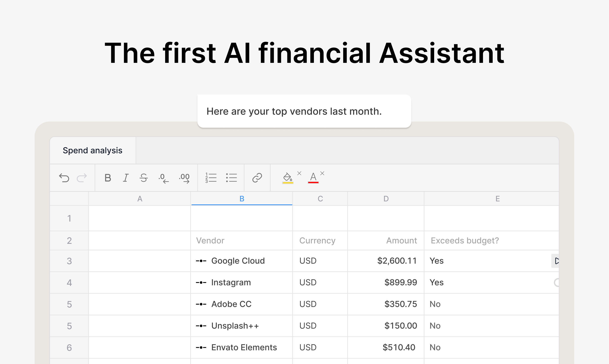Click the Vendor header cell

click(x=242, y=241)
